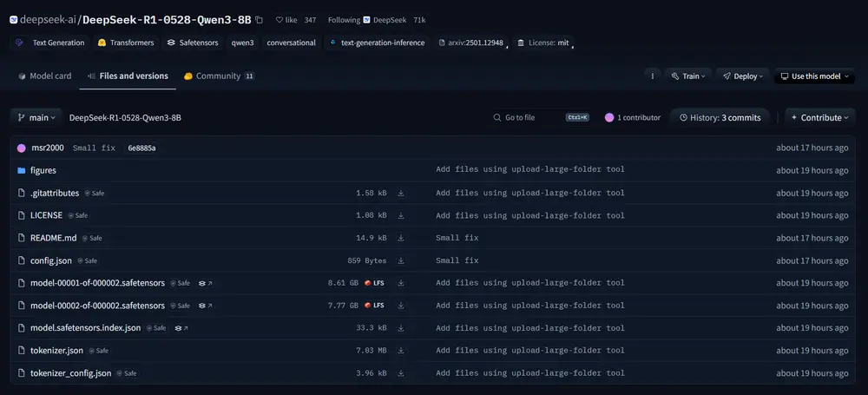
Task: Open commit hash 6e8885a
Action: pyautogui.click(x=141, y=148)
